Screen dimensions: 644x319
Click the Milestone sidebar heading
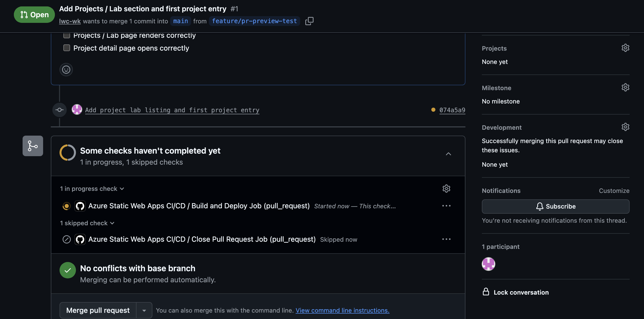496,88
